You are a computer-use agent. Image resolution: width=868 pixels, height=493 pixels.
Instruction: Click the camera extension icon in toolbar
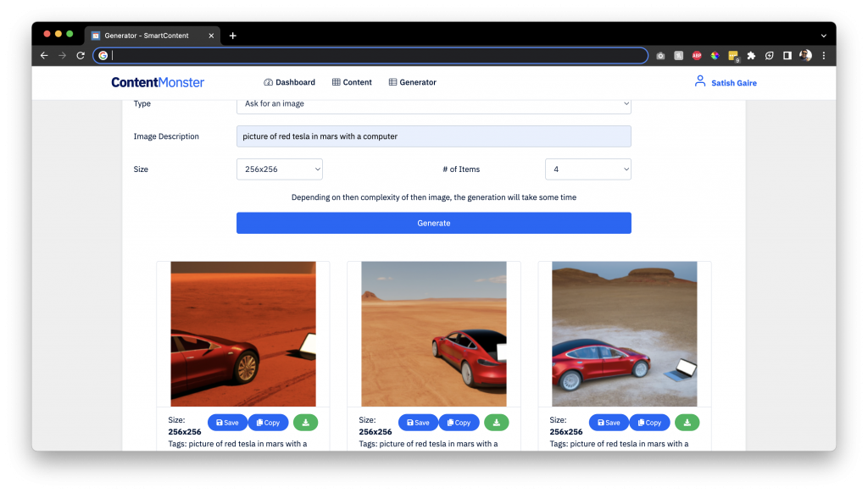point(660,55)
